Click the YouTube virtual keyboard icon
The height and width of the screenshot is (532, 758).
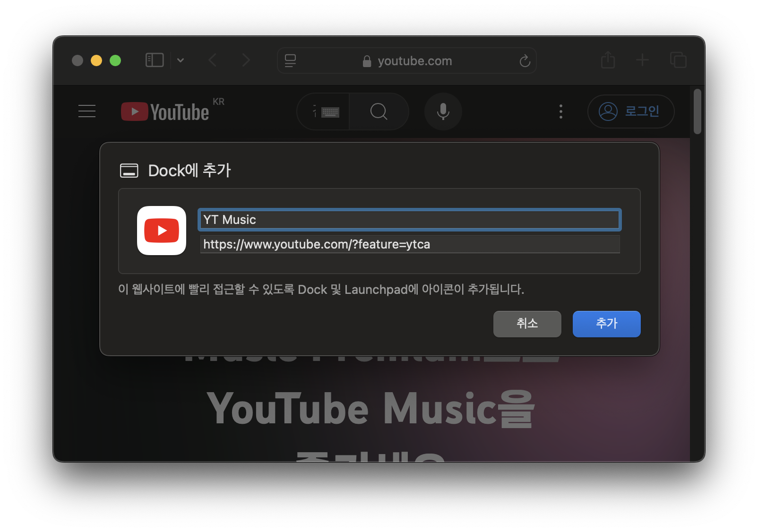pos(330,112)
